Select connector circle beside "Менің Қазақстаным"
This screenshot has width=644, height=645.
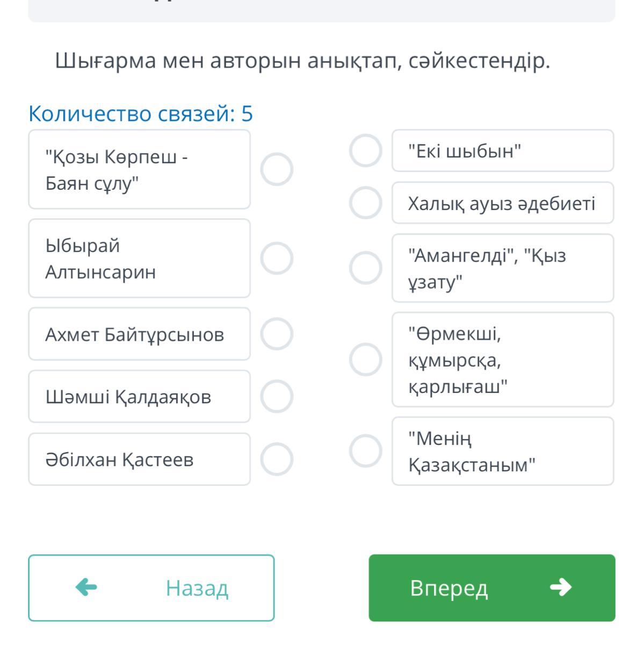point(366,451)
